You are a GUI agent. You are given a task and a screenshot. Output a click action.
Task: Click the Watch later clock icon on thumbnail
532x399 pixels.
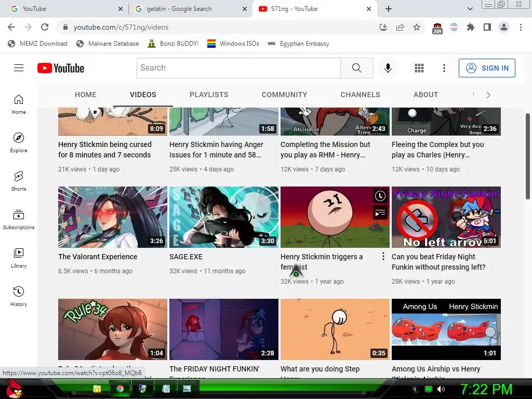tap(380, 196)
